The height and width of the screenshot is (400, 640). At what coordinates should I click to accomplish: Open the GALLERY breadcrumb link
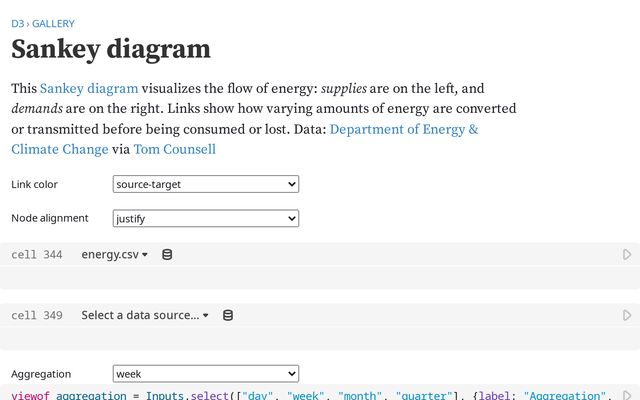point(53,23)
